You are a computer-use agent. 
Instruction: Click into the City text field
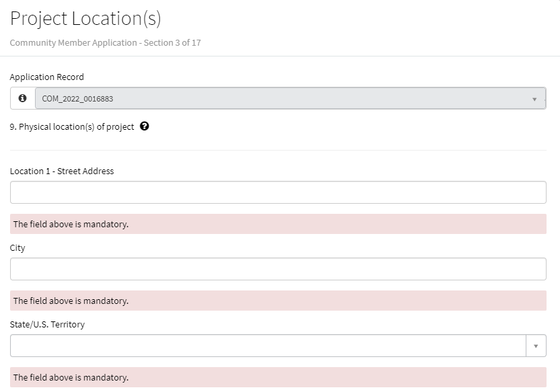pos(278,269)
